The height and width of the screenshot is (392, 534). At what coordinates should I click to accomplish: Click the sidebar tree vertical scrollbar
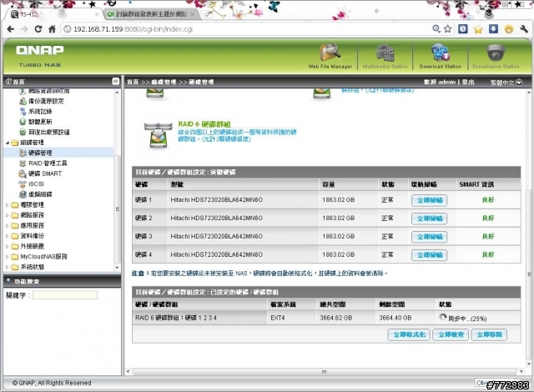pyautogui.click(x=117, y=209)
